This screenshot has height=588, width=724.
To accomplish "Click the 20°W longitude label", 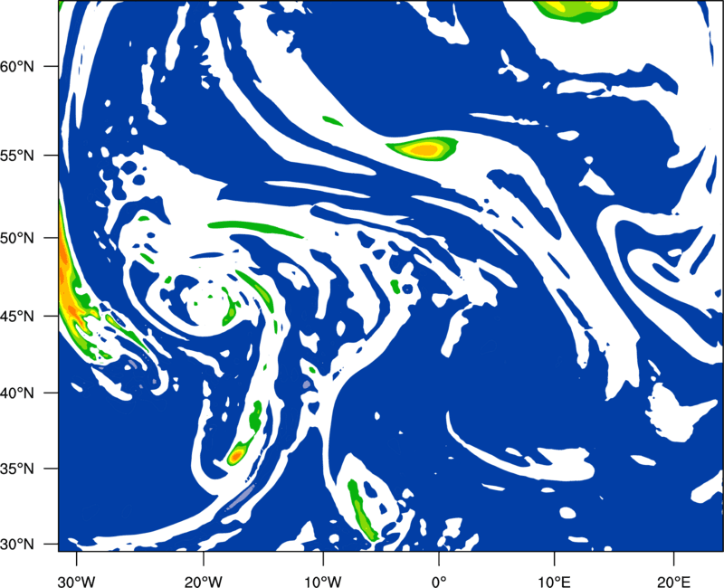I will click(203, 582).
